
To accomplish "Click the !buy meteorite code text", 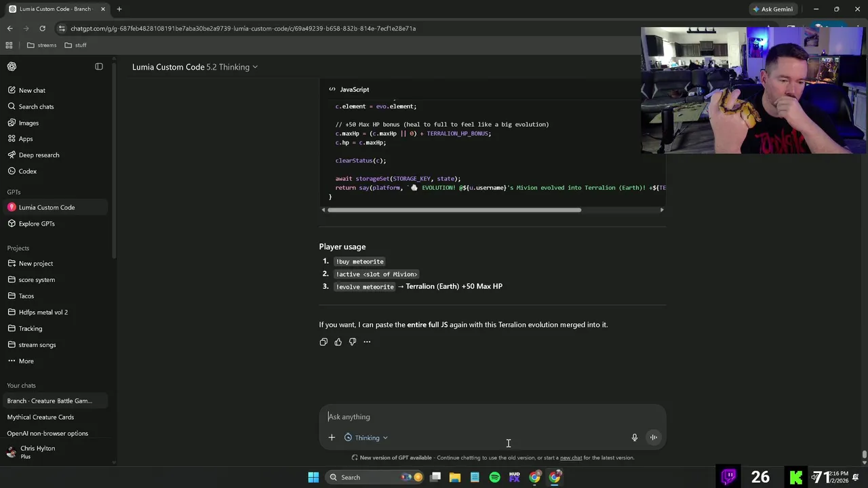I will pyautogui.click(x=359, y=262).
